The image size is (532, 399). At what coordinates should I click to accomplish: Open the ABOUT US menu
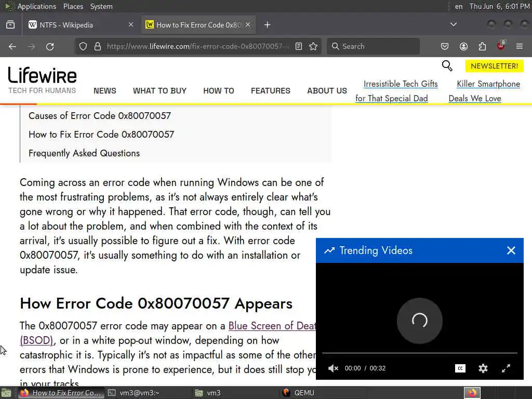coord(327,91)
